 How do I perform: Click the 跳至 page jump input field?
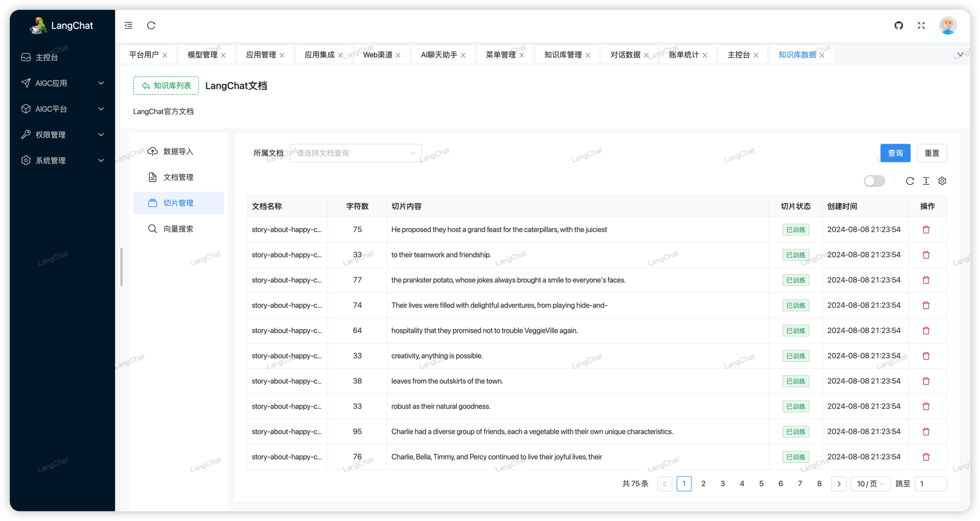point(930,484)
